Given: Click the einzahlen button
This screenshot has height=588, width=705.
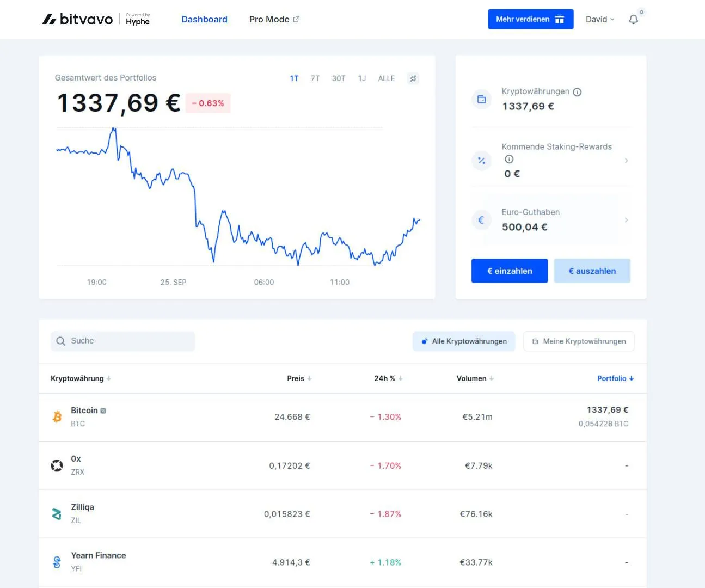Looking at the screenshot, I should (509, 271).
